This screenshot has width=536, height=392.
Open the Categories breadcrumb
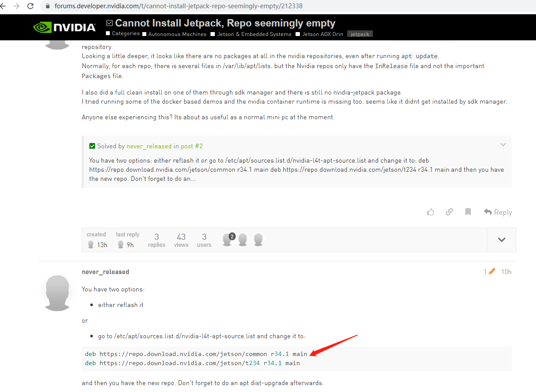pyautogui.click(x=123, y=33)
